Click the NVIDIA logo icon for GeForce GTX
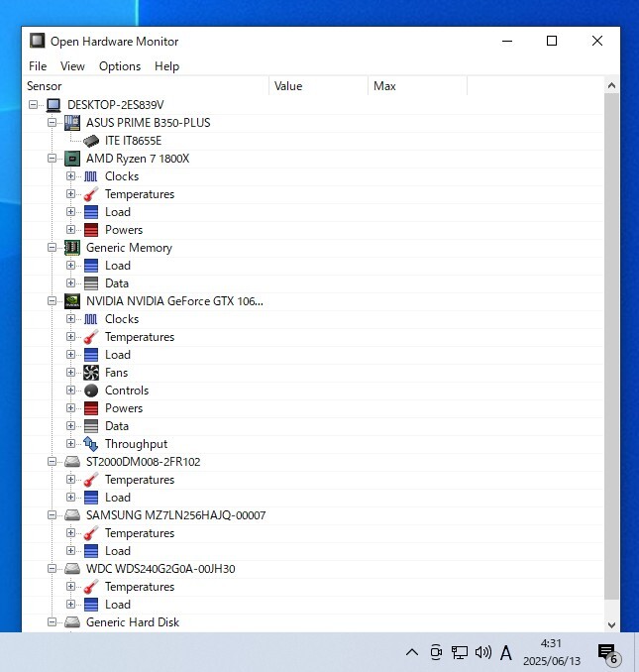The width and height of the screenshot is (639, 672). click(x=72, y=301)
